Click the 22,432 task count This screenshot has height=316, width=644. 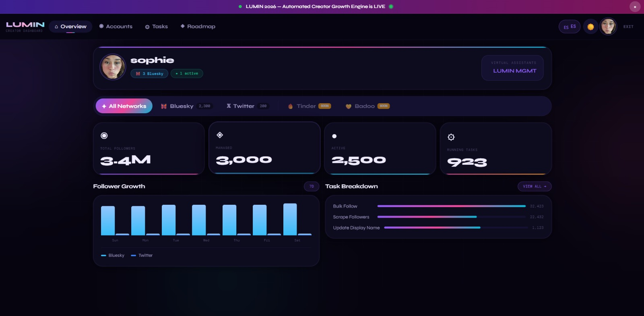537,217
